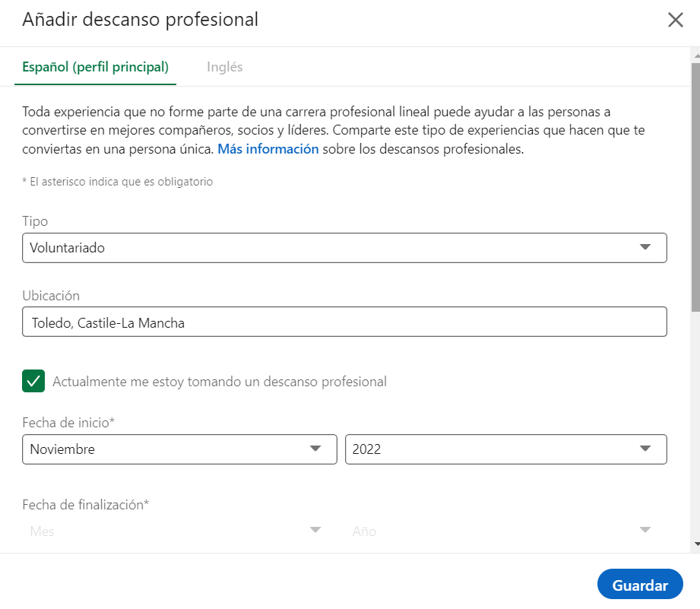This screenshot has height=609, width=700.
Task: Open the Más información link
Action: point(268,149)
